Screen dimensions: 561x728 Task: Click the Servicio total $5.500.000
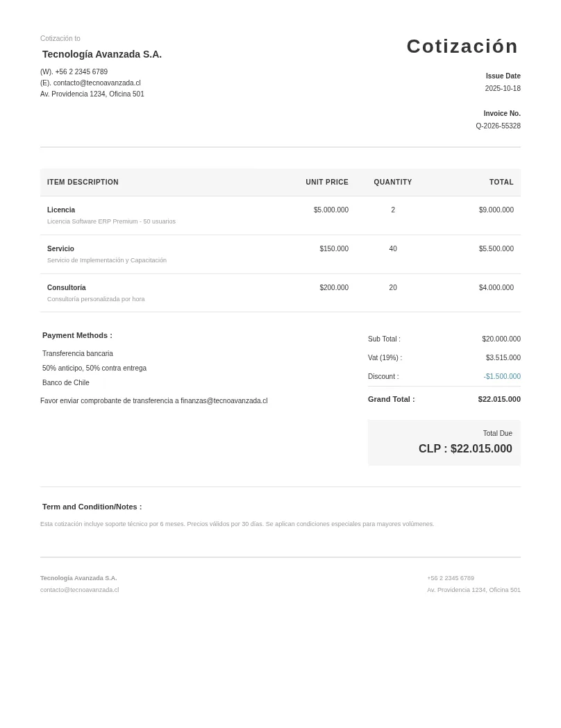tap(496, 249)
